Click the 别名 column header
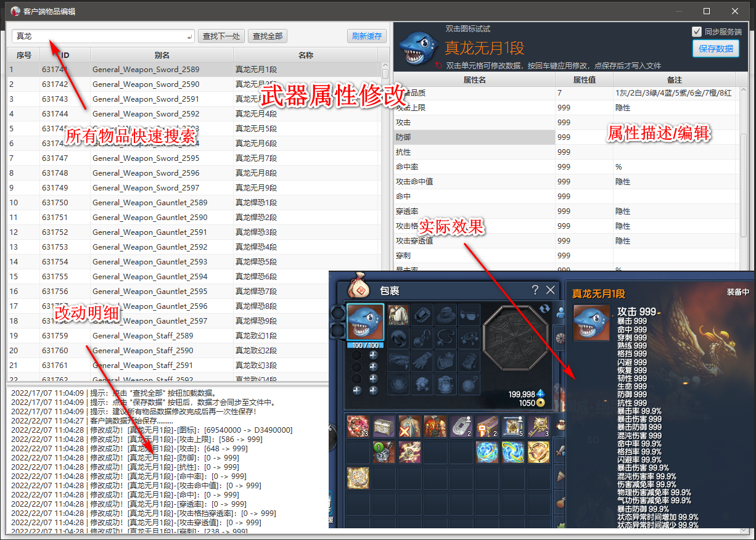 coord(162,55)
